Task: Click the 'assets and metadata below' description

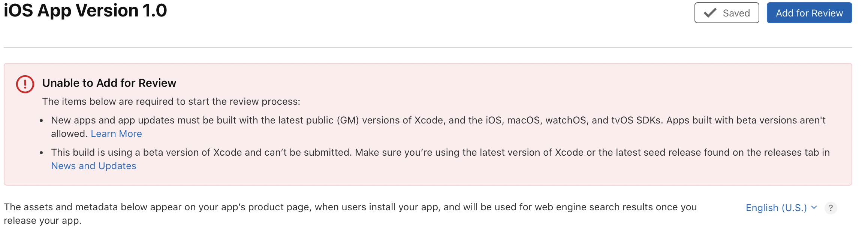Action: (x=350, y=214)
